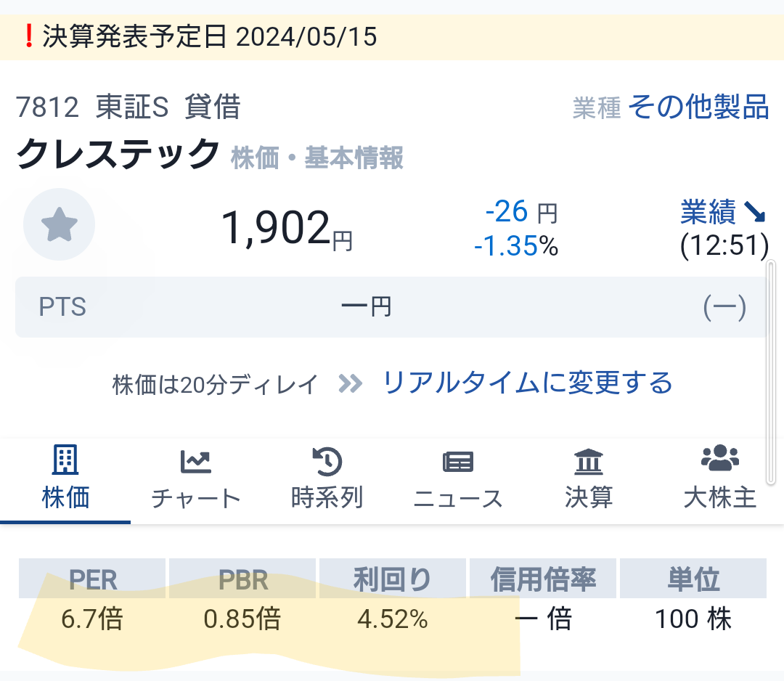This screenshot has width=784, height=681.
Task: Click the chart line icon above チャート
Action: point(196,462)
